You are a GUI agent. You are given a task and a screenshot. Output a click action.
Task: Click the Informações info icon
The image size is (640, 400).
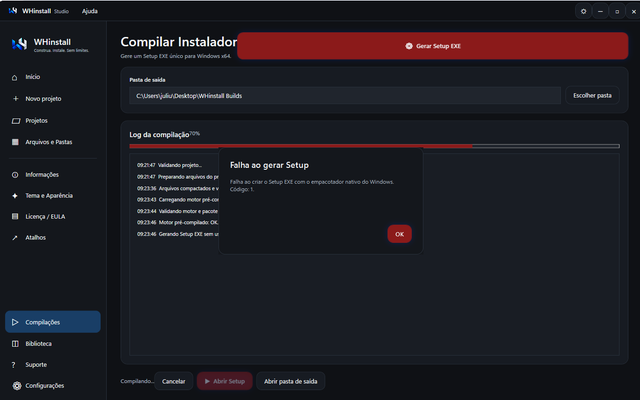click(15, 175)
